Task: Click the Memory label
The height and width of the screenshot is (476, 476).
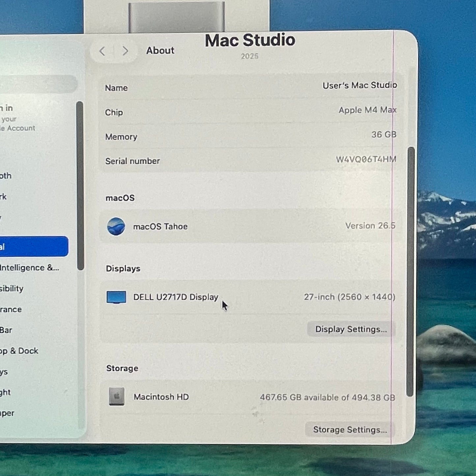Action: 121,137
